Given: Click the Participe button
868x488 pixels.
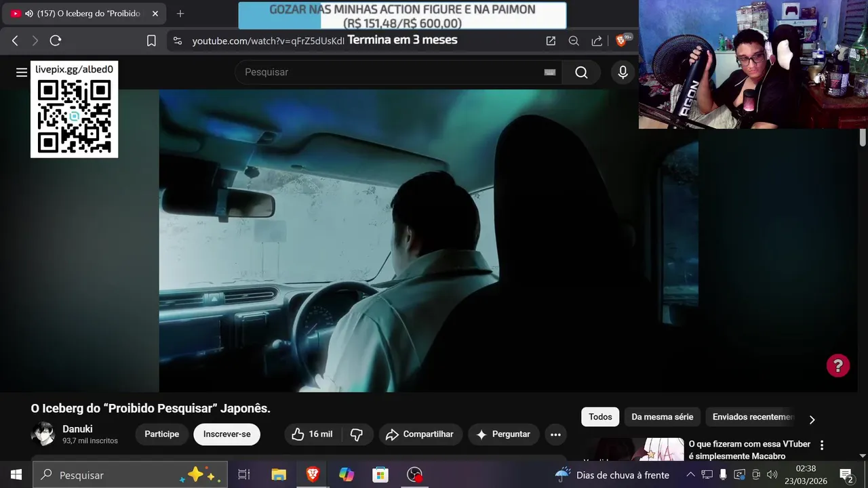Looking at the screenshot, I should click(161, 434).
